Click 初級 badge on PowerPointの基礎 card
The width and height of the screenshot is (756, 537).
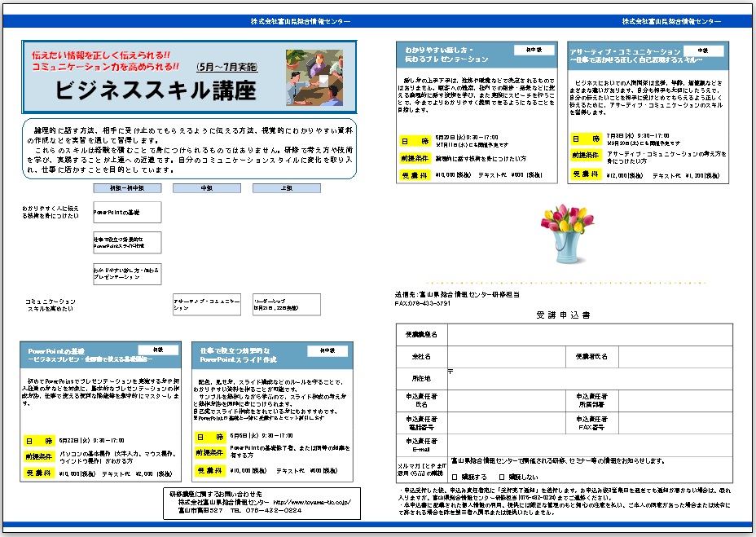point(158,350)
